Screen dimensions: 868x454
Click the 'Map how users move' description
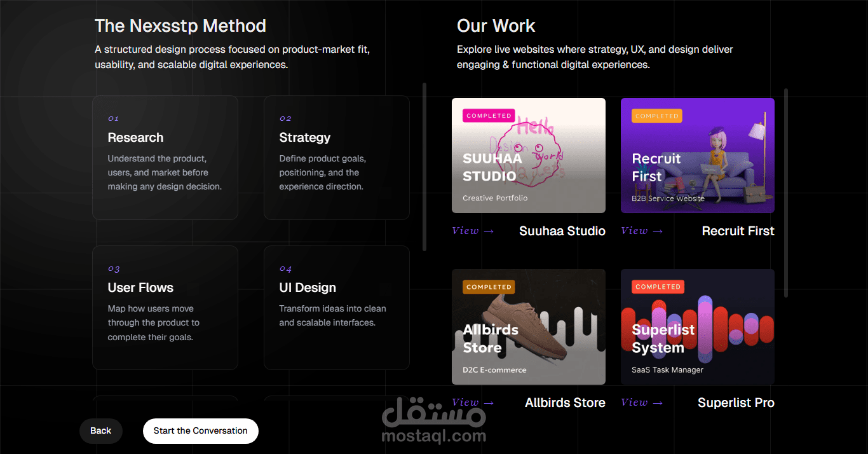coord(153,322)
